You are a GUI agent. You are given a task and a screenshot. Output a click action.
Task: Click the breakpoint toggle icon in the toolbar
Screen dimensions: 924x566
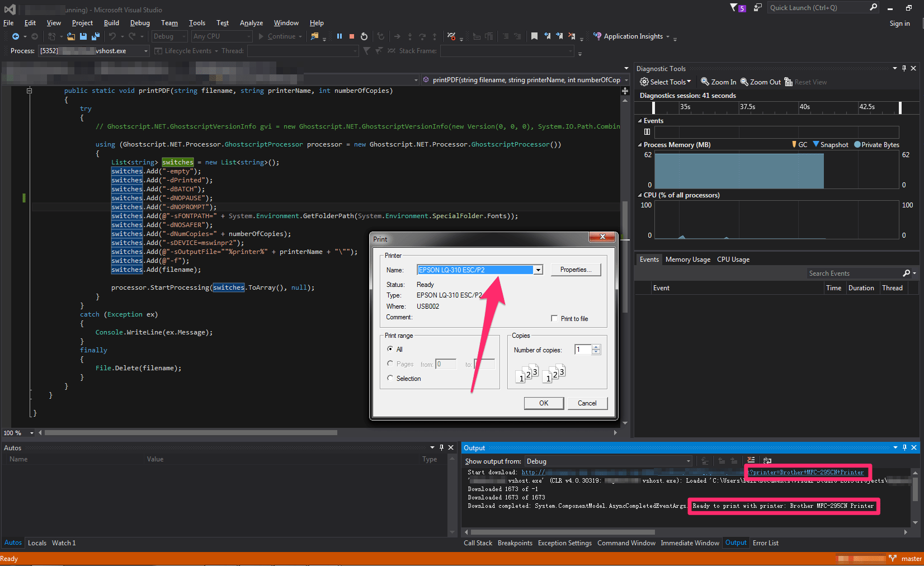[x=451, y=36]
